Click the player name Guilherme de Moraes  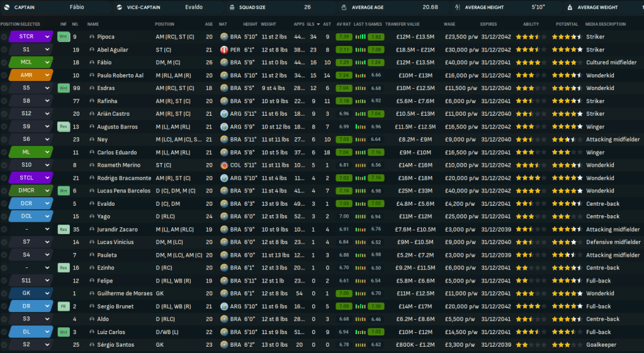[x=125, y=293]
